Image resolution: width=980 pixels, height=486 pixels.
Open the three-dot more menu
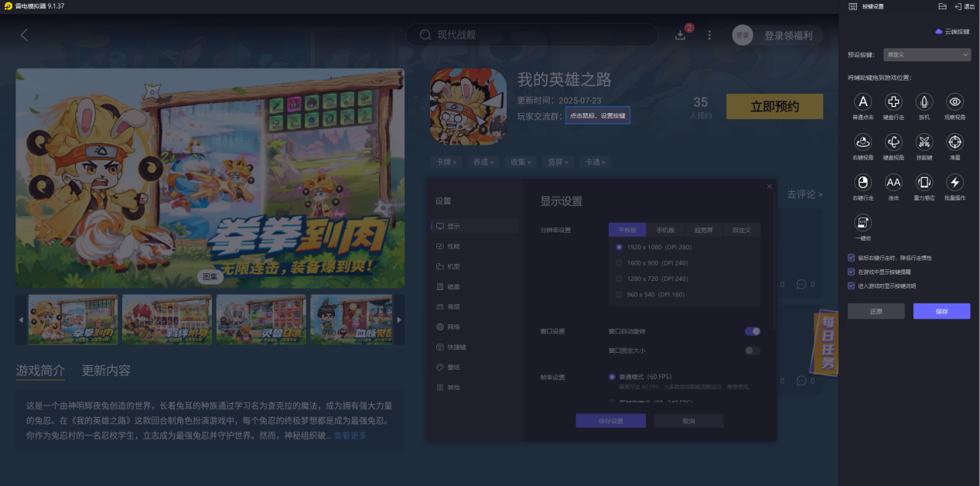(x=710, y=35)
